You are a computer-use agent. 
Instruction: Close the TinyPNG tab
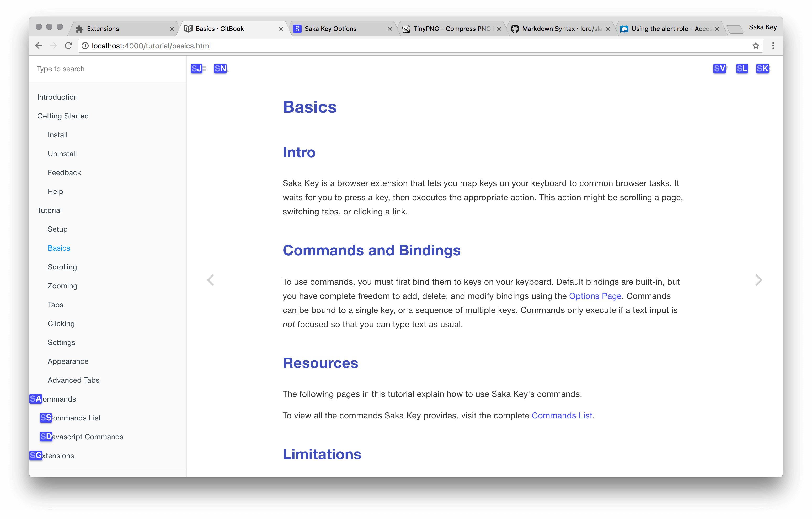click(499, 29)
